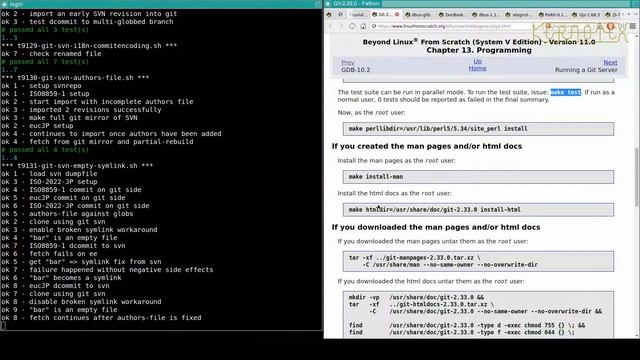640x360 pixels.
Task: Open the Falkon main menu hamburger icon
Action: pyautogui.click(x=633, y=26)
